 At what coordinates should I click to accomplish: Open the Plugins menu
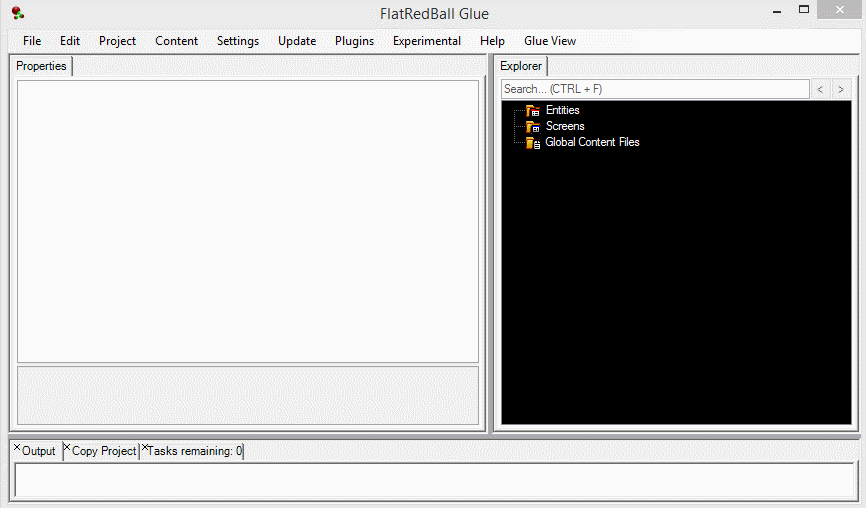coord(354,41)
